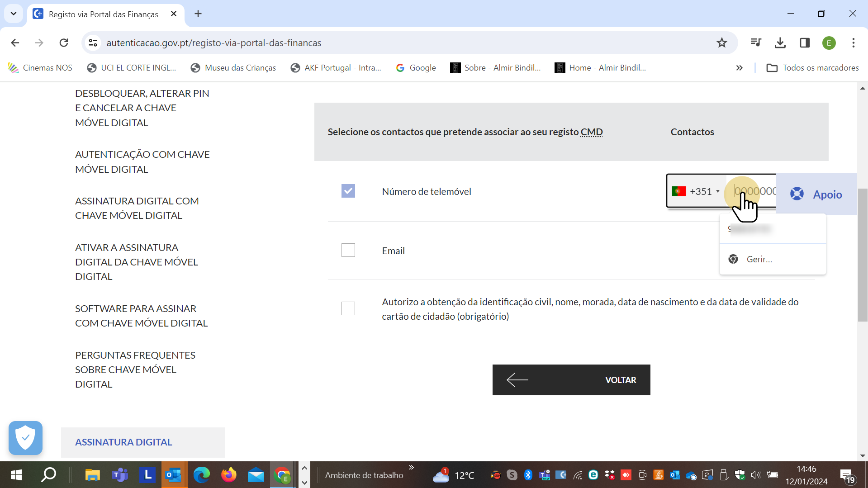Bookmark this page with star icon
Image resolution: width=868 pixels, height=488 pixels.
pos(721,43)
